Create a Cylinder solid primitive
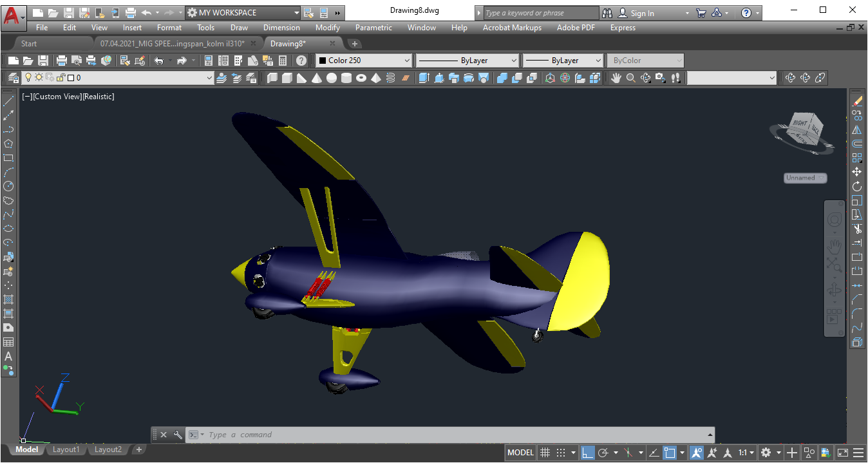868x463 pixels. click(x=346, y=78)
